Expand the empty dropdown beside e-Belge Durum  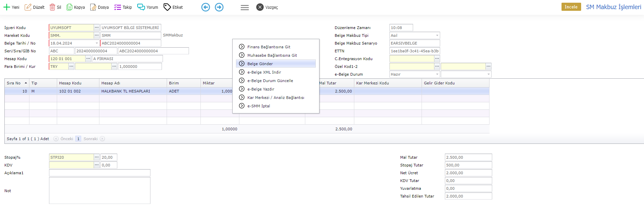pos(488,74)
